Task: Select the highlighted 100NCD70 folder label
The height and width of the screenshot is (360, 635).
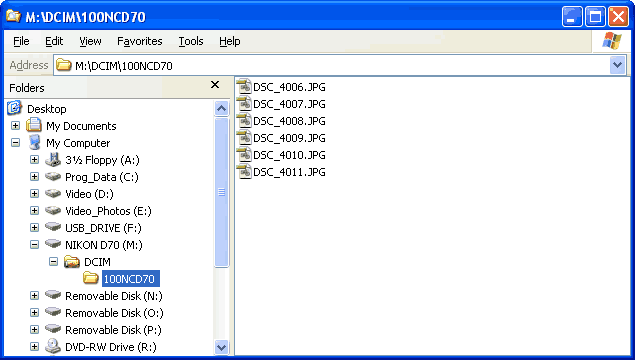Action: coord(130,279)
